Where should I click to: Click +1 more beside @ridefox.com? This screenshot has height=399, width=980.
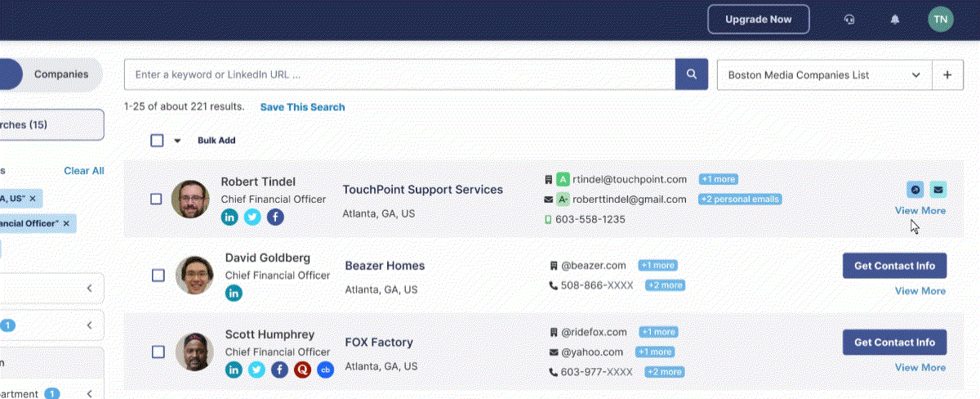(x=657, y=333)
